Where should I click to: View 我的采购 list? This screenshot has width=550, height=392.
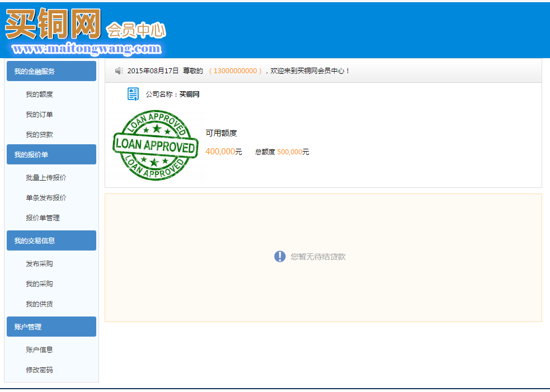click(39, 284)
